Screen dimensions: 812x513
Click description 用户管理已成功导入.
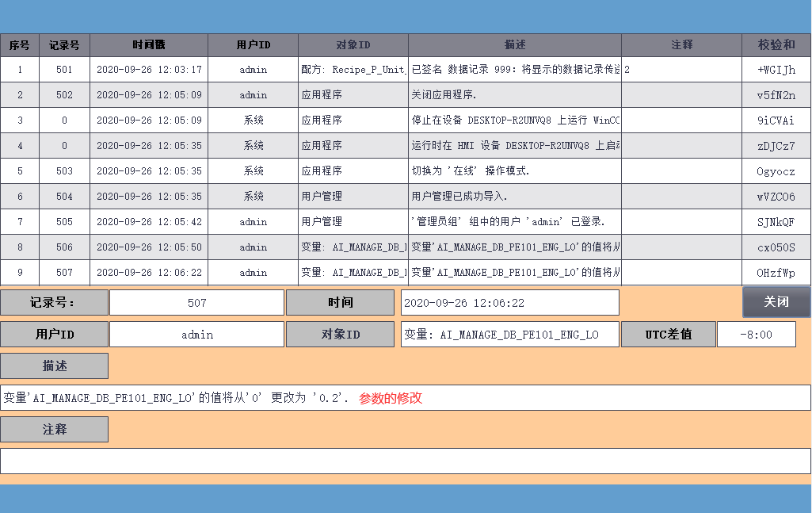(x=515, y=197)
